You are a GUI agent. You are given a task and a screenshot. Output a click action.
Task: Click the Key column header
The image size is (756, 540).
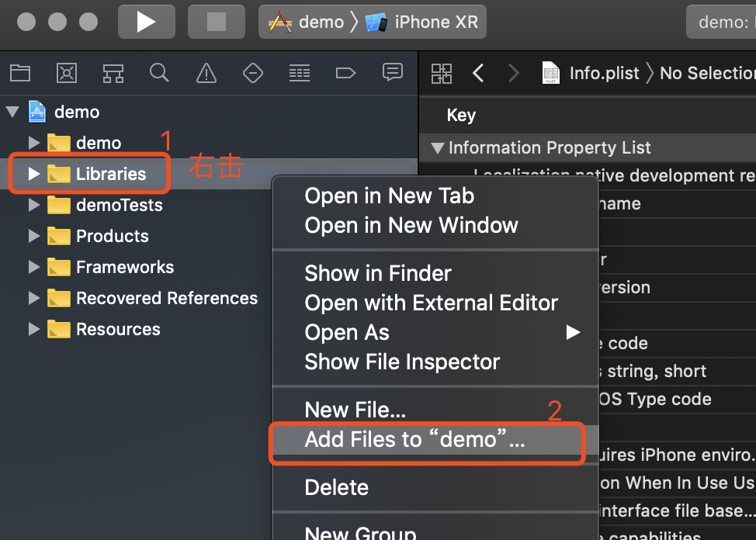coord(461,116)
